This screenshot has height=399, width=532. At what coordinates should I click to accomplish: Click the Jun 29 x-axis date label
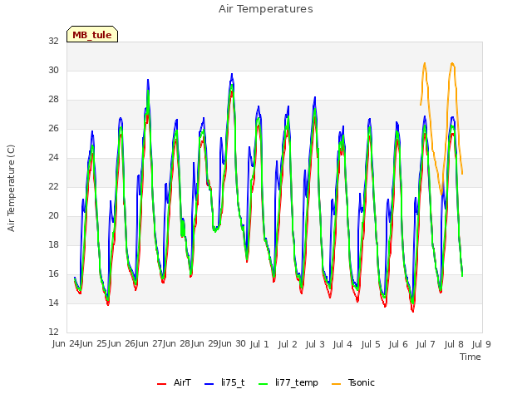pyautogui.click(x=205, y=343)
